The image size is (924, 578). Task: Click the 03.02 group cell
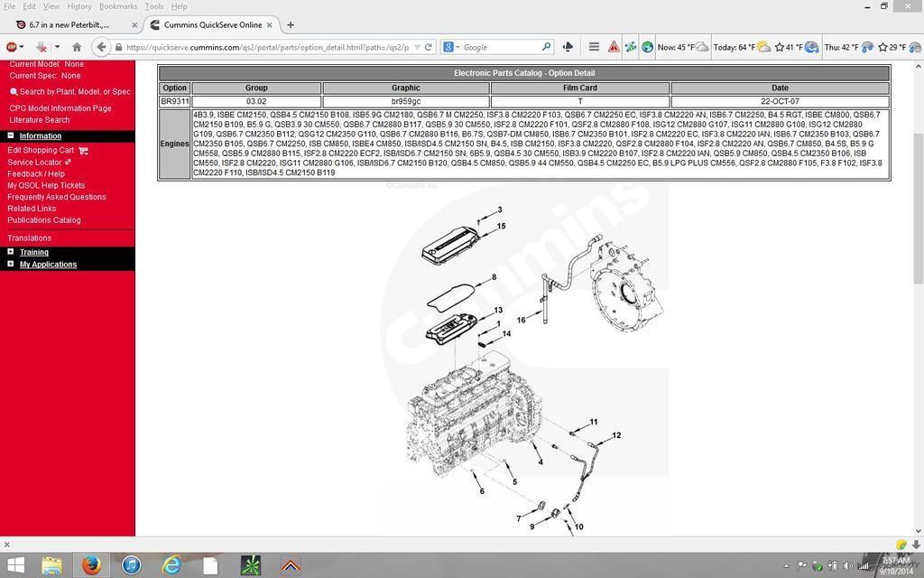tap(256, 101)
